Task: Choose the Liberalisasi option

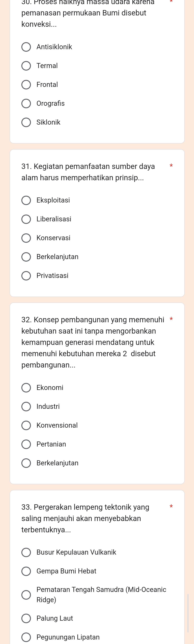Action: tap(26, 219)
